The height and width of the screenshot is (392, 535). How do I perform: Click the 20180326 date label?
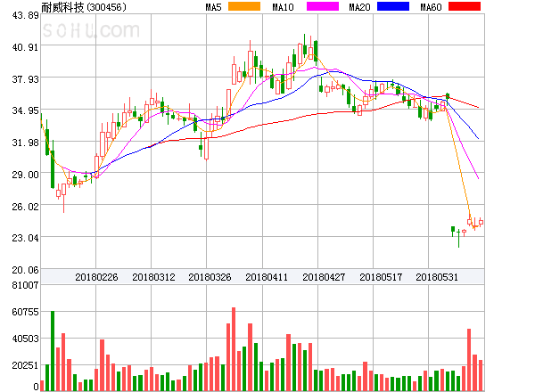point(210,277)
